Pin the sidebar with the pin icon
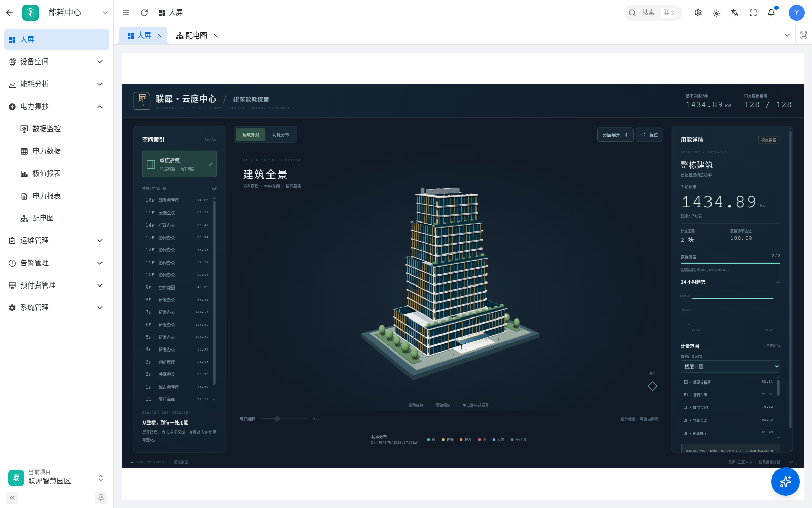Screen dimensions: 812x508 point(101,498)
